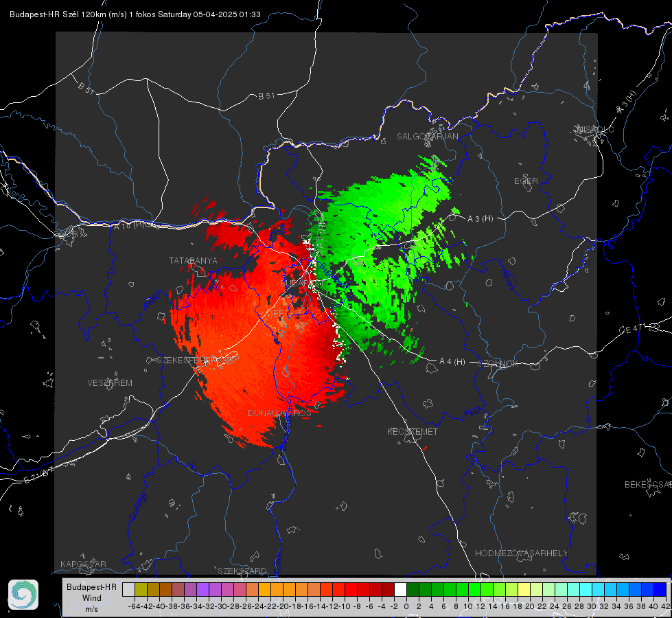Click the A 4 (H) road label
The image size is (672, 618).
point(452,362)
